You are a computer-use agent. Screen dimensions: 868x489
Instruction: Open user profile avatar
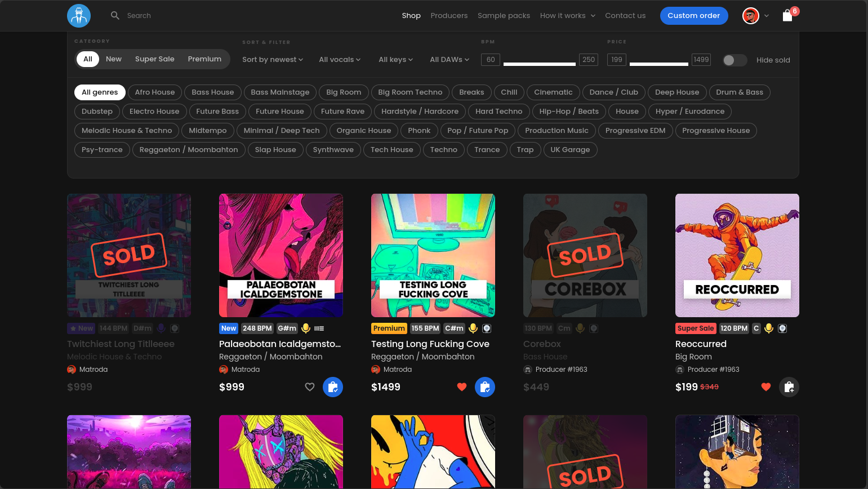750,16
